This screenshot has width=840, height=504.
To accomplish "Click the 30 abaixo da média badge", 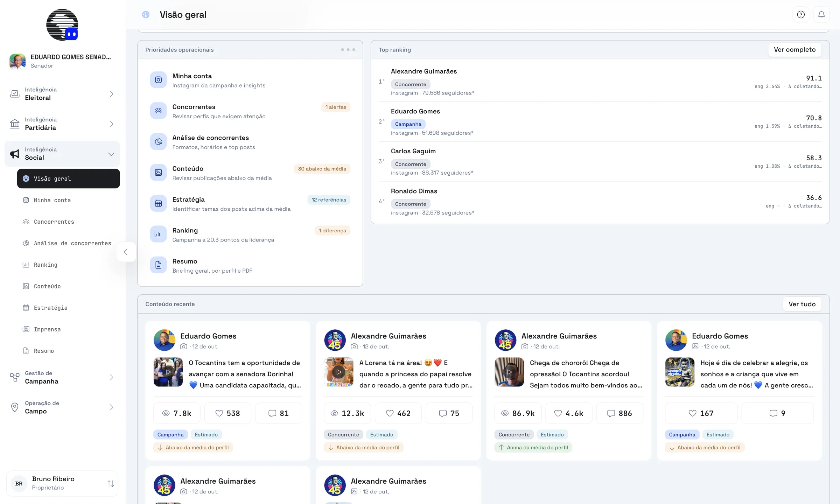I will pos(322,169).
